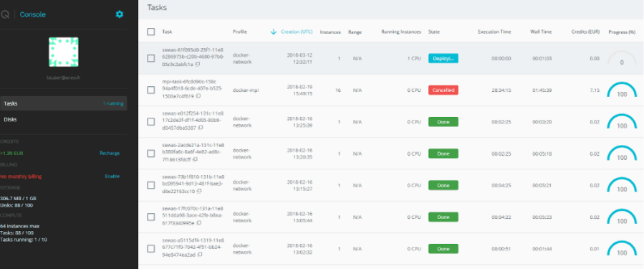Sort tasks by Profile column header

tap(240, 32)
